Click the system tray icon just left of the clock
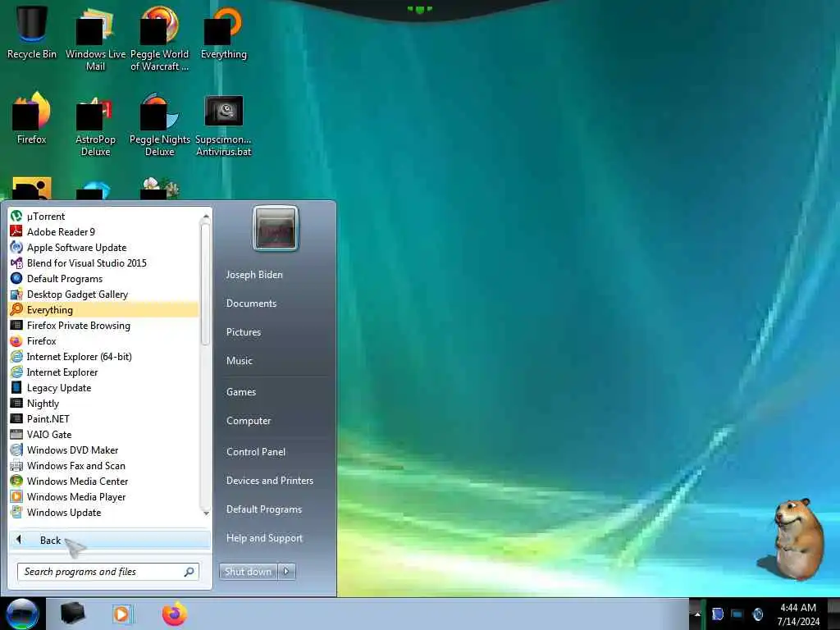Viewport: 840px width, 630px height. 757,614
